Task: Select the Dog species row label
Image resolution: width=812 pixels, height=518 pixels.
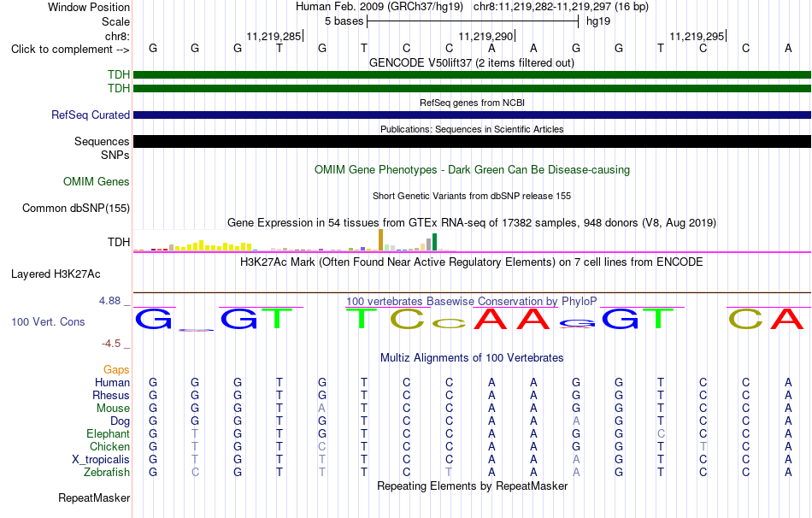Action: pos(121,421)
